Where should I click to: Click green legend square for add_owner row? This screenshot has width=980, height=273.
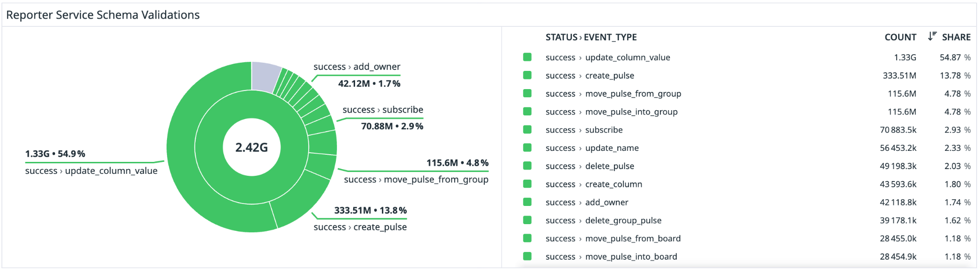pos(527,202)
